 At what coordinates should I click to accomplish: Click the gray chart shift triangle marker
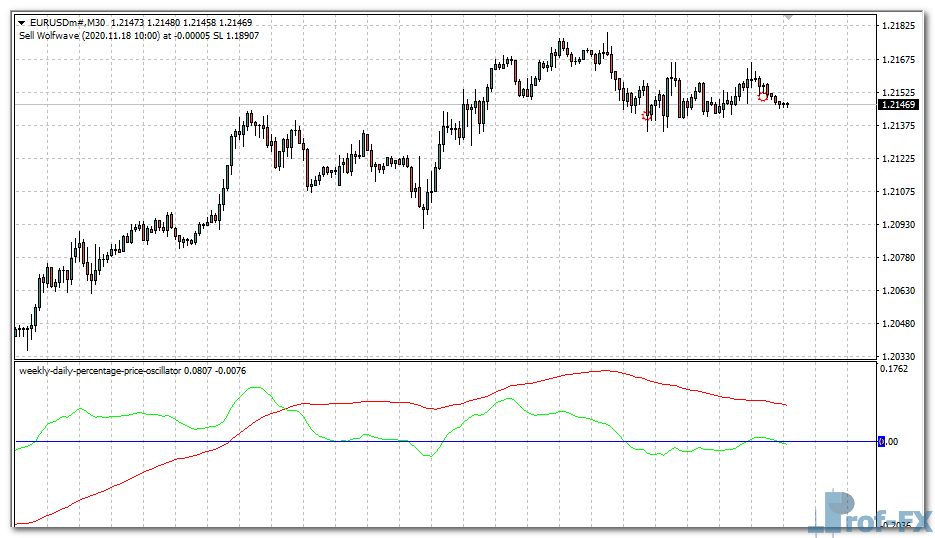789,17
